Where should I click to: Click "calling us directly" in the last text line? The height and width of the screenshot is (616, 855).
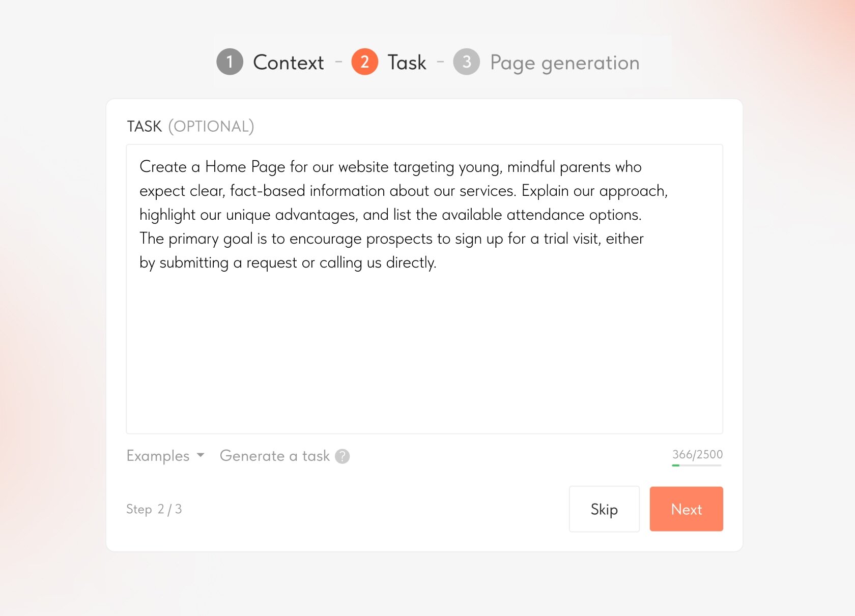click(x=377, y=262)
